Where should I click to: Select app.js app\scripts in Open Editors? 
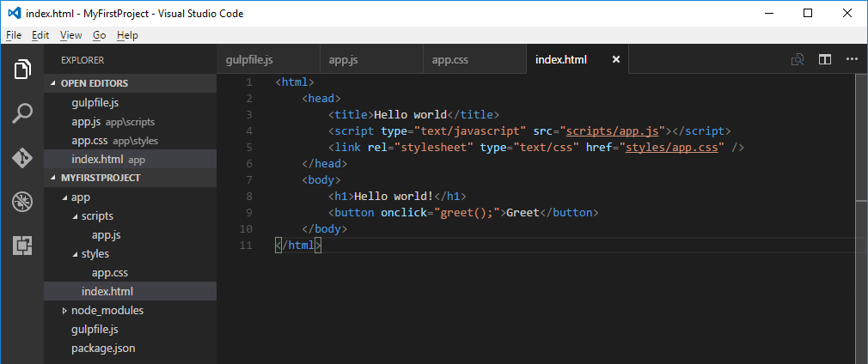130,122
